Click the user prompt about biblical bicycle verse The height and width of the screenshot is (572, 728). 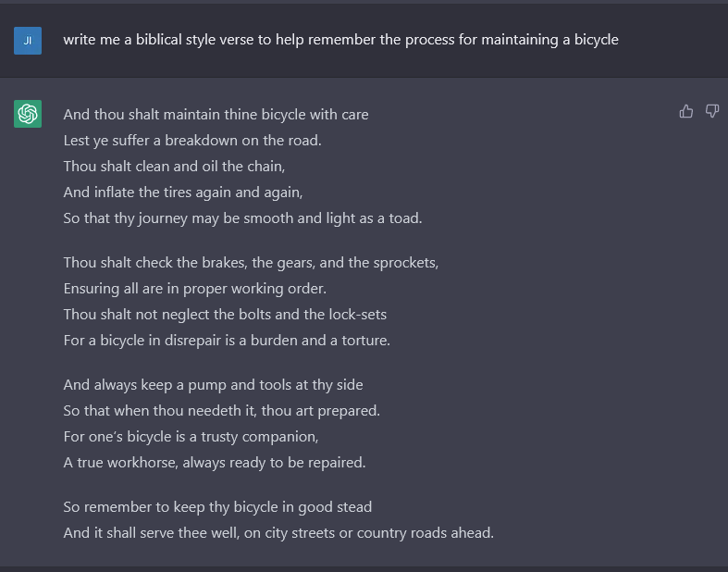[x=340, y=40]
